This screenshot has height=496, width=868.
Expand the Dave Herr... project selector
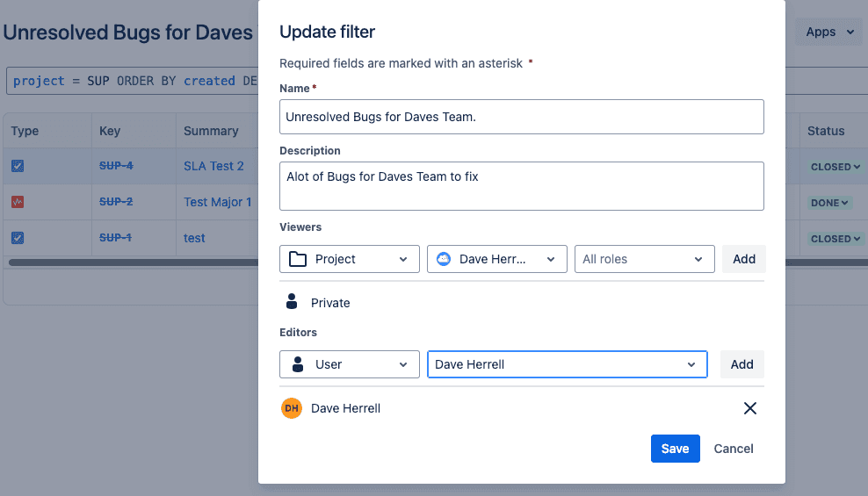coord(496,259)
